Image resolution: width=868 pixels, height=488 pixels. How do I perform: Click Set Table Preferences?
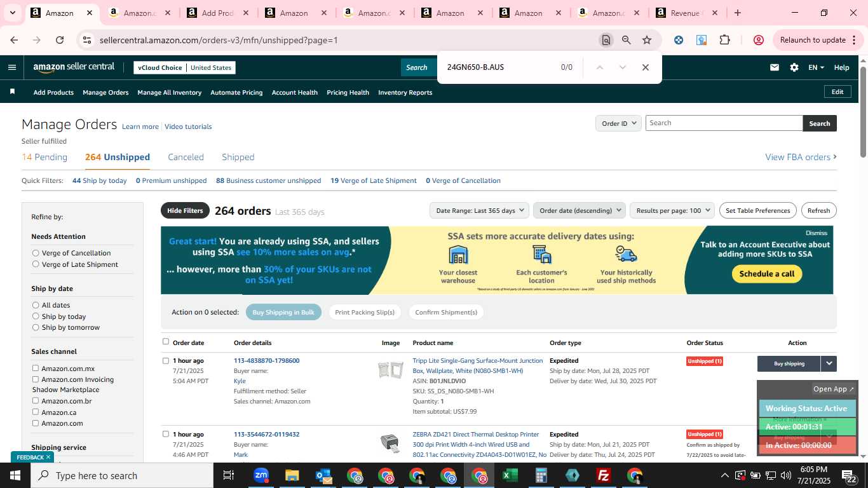(758, 210)
